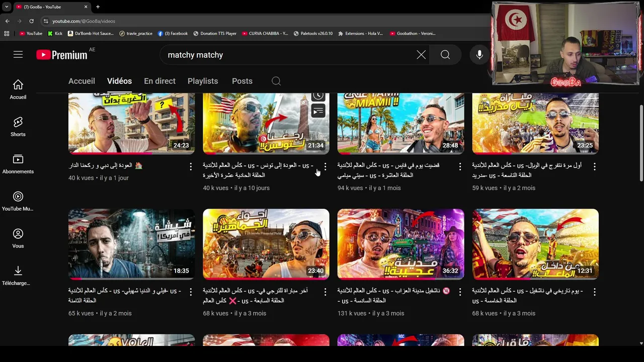The image size is (644, 362).
Task: Play the 23:40 Lincoln Financial Field thumbnail
Action: coord(266,244)
